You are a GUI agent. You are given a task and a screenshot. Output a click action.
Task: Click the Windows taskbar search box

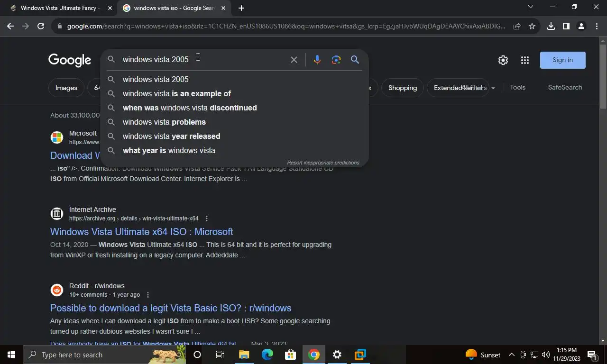tap(104, 355)
